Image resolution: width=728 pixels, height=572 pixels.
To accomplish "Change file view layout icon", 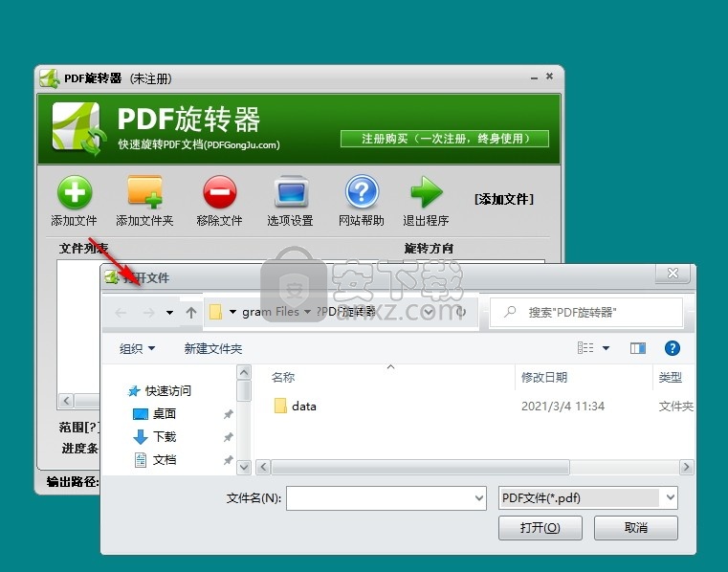I will (x=585, y=348).
